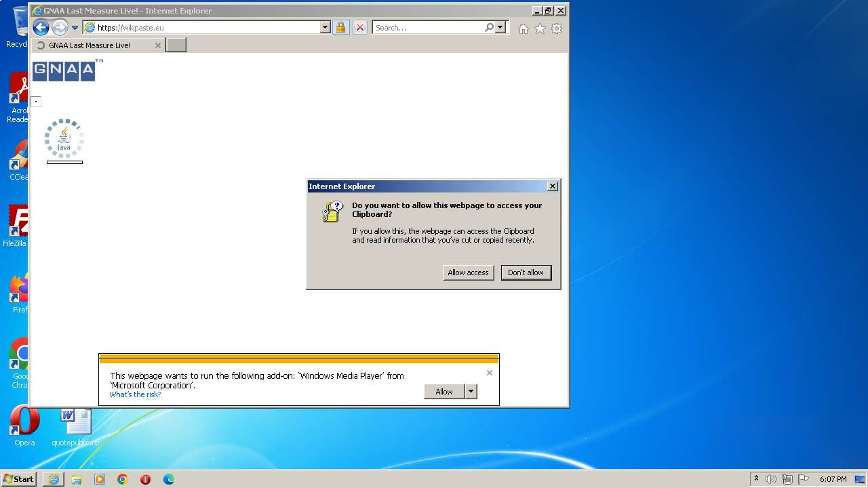Click the browser Forward arrow button
Screen dimensions: 868x488
(60, 28)
